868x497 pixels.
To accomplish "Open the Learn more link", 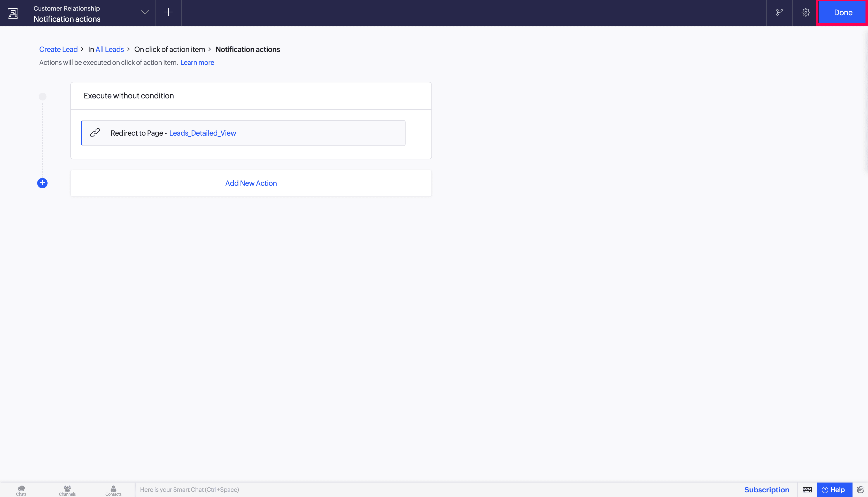I will (197, 63).
